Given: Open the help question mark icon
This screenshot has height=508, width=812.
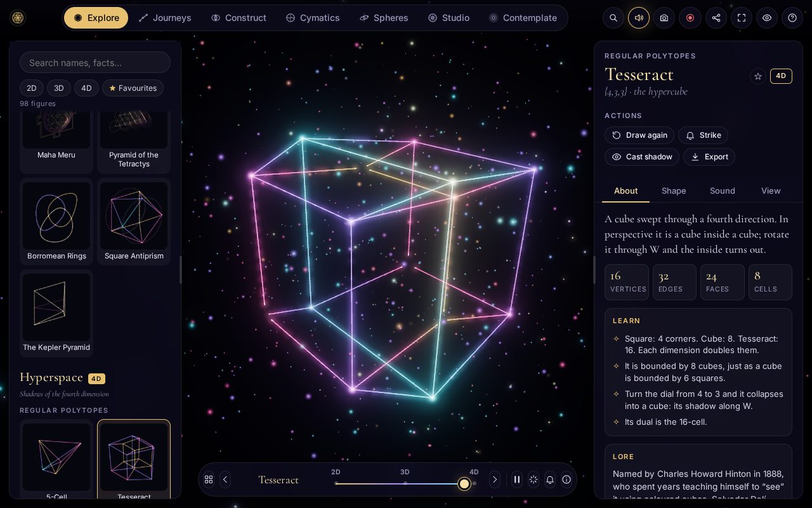Looking at the screenshot, I should 792,18.
